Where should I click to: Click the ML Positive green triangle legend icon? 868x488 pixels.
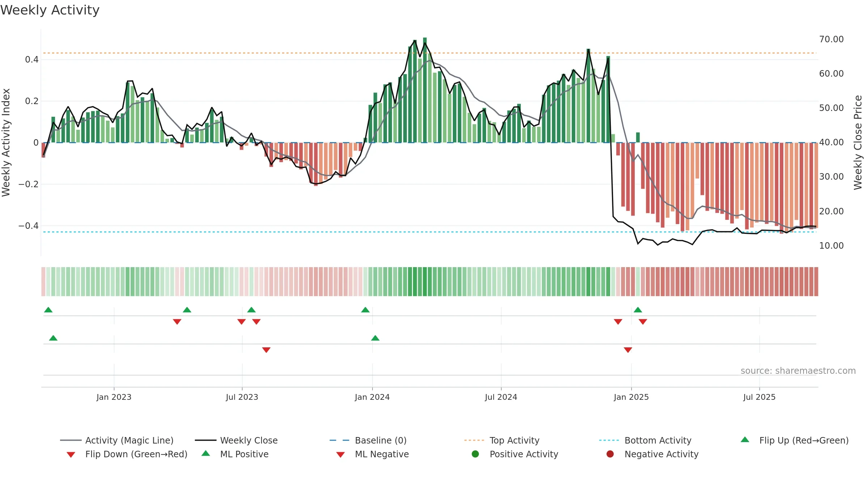pyautogui.click(x=205, y=453)
